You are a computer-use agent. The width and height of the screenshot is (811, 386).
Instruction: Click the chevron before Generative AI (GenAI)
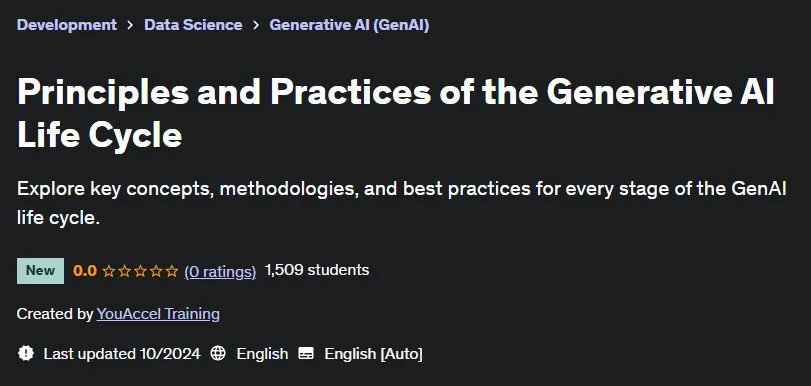pyautogui.click(x=256, y=25)
